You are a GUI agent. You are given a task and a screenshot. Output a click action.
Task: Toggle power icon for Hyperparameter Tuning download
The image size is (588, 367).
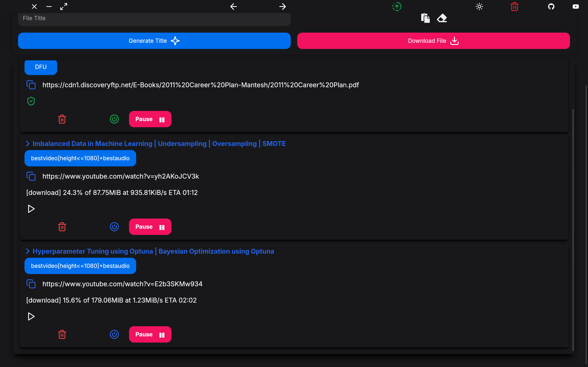coord(114,334)
